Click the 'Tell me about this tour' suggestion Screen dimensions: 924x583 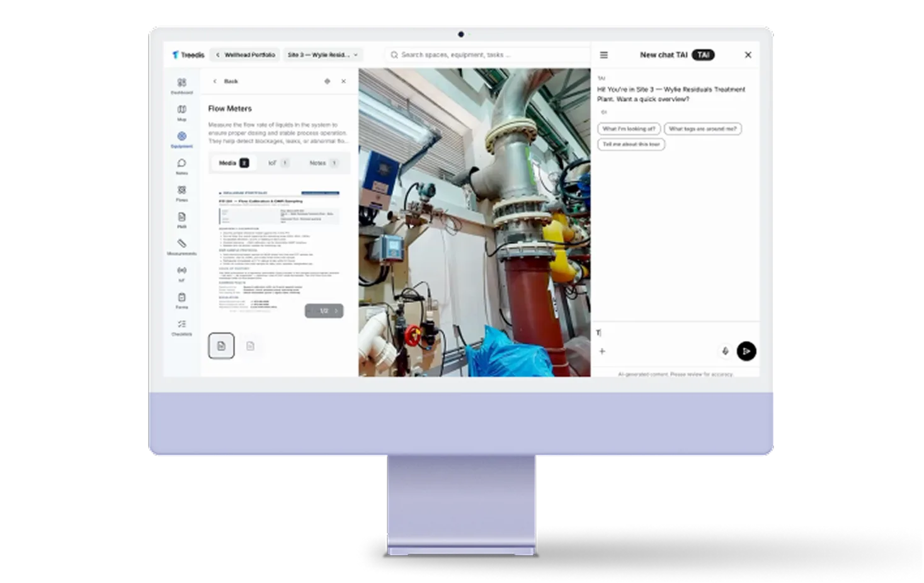point(631,144)
